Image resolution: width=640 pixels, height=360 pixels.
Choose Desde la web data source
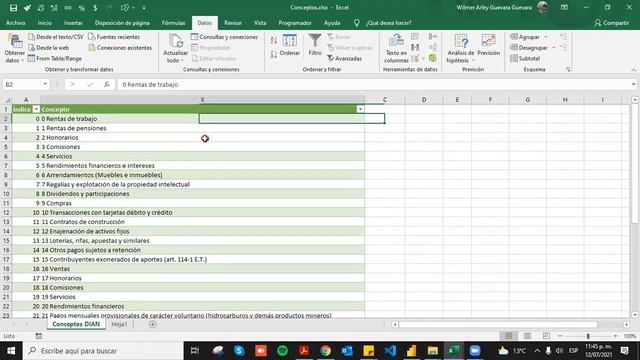pos(49,48)
